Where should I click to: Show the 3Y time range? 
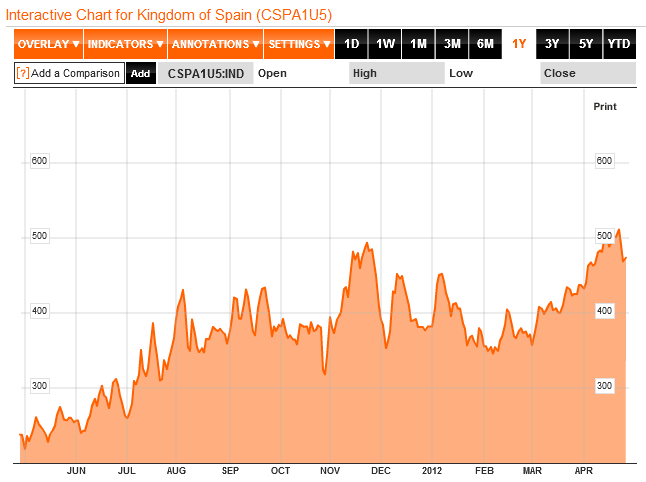(x=552, y=44)
